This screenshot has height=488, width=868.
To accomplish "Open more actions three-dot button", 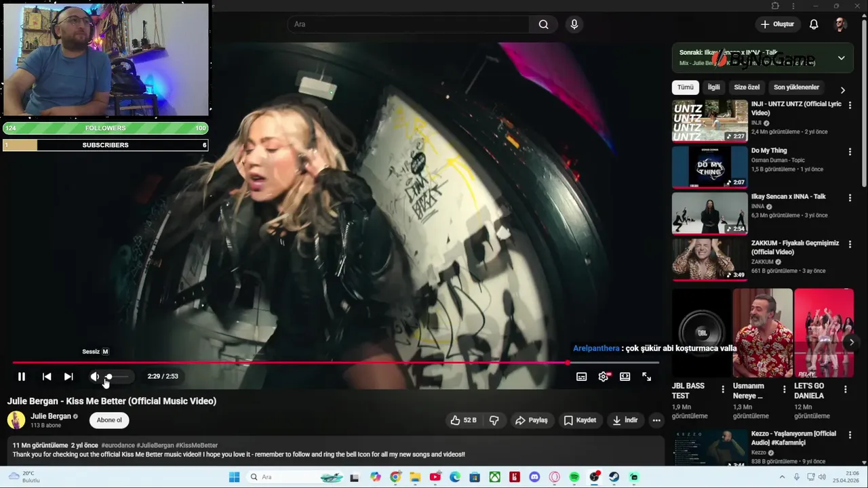I will click(656, 420).
